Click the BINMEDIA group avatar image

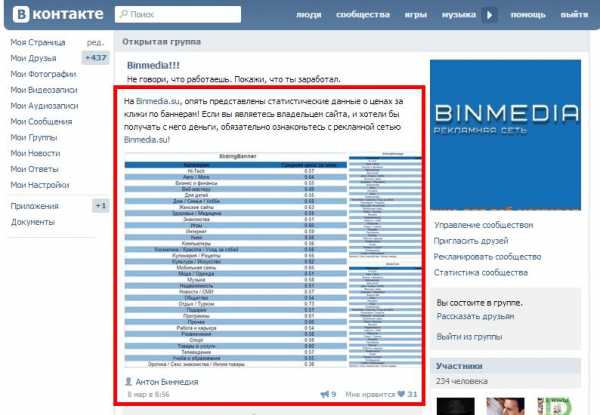coord(505,135)
